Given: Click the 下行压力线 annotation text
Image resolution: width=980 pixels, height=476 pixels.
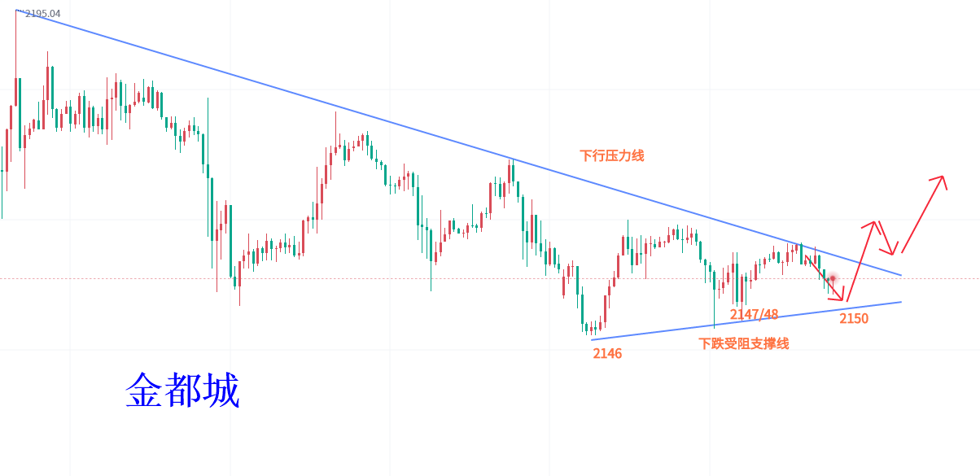Looking at the screenshot, I should [611, 155].
